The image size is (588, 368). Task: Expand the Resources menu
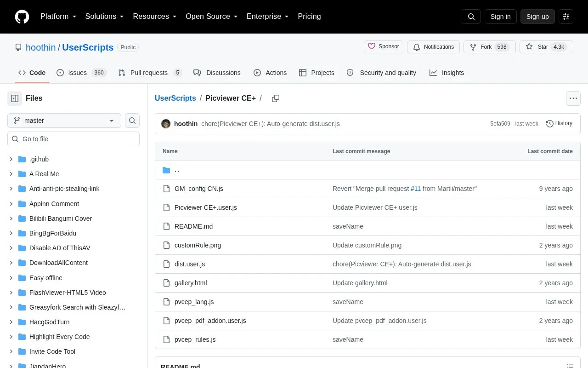pyautogui.click(x=155, y=17)
